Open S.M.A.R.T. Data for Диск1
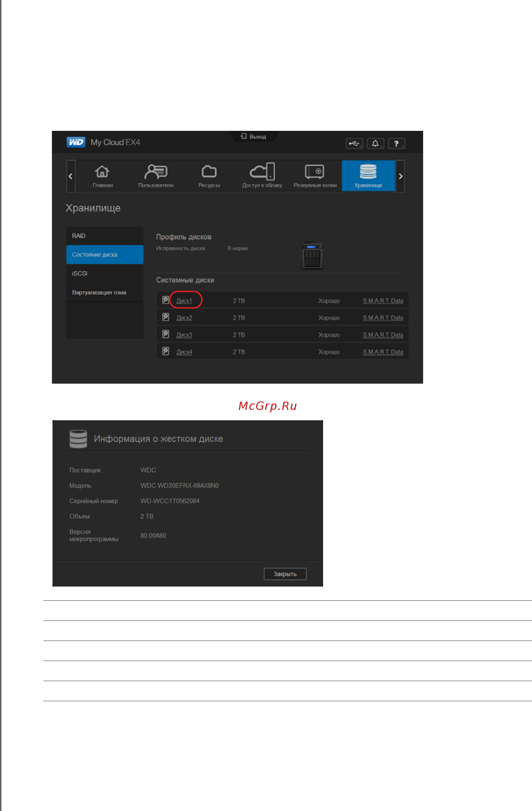Viewport: 532px width, 811px height. coord(383,301)
